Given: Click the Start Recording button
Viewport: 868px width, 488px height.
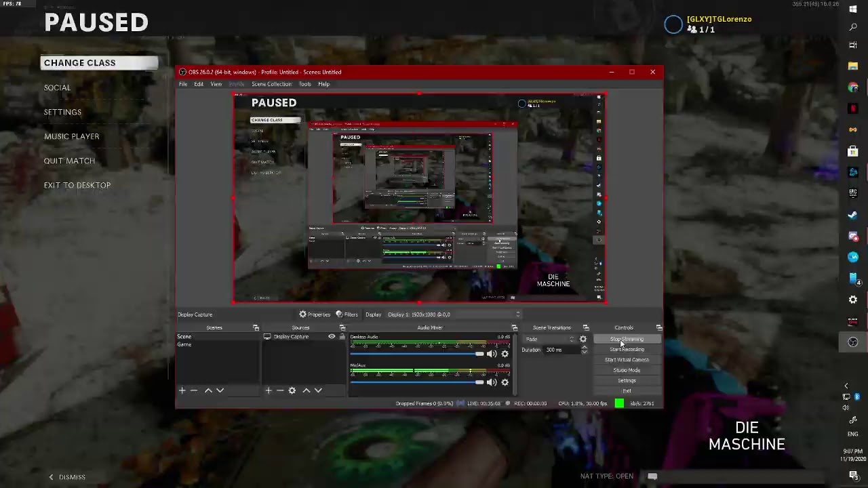Looking at the screenshot, I should [x=627, y=350].
